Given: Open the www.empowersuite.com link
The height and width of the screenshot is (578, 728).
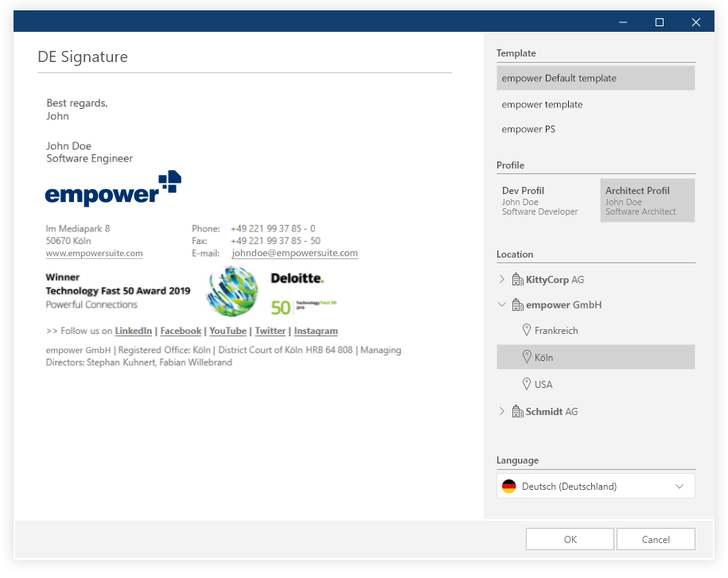Looking at the screenshot, I should (x=94, y=254).
